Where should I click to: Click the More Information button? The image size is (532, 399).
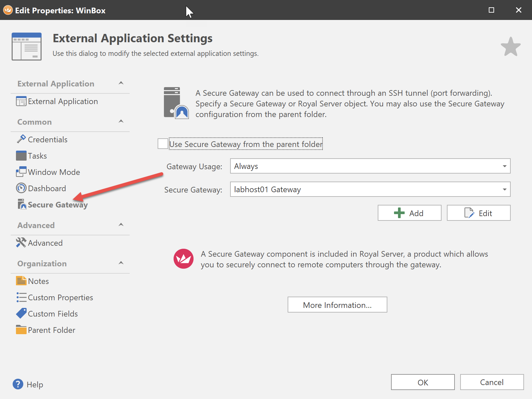pos(337,305)
